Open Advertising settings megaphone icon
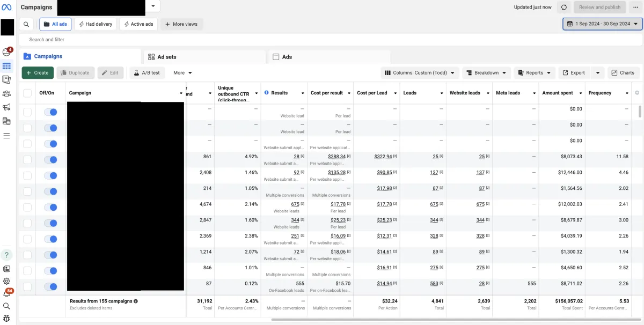Screen dimensions: 644x325 point(7,107)
